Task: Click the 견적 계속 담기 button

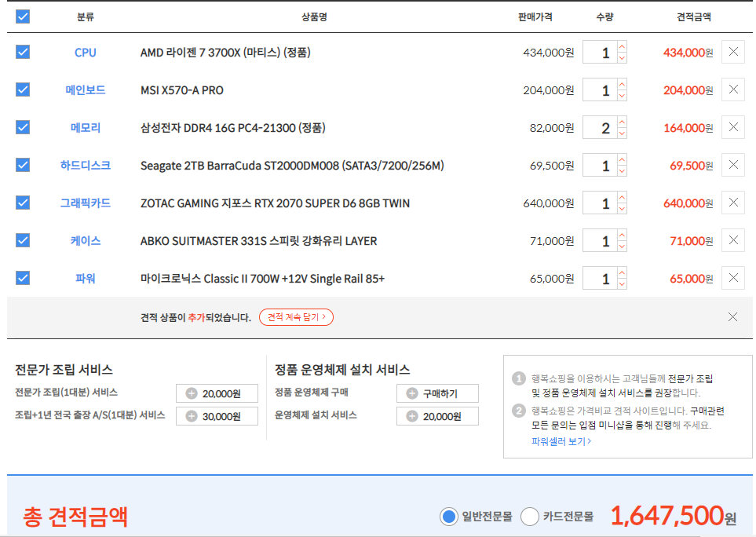Action: click(296, 317)
